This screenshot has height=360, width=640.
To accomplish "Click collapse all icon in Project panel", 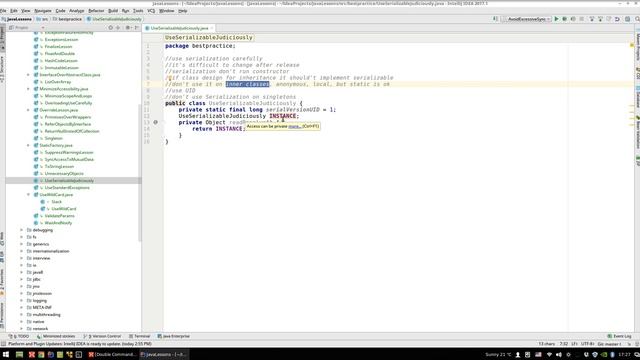I will 118,28.
